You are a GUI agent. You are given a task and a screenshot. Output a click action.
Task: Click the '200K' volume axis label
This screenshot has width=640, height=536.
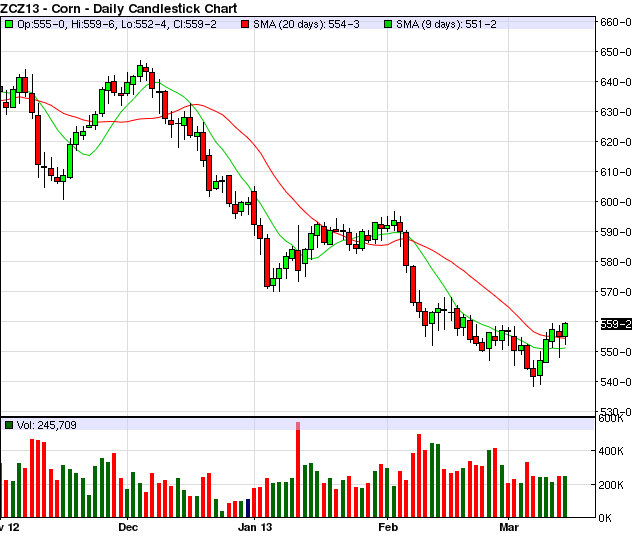tap(611, 485)
